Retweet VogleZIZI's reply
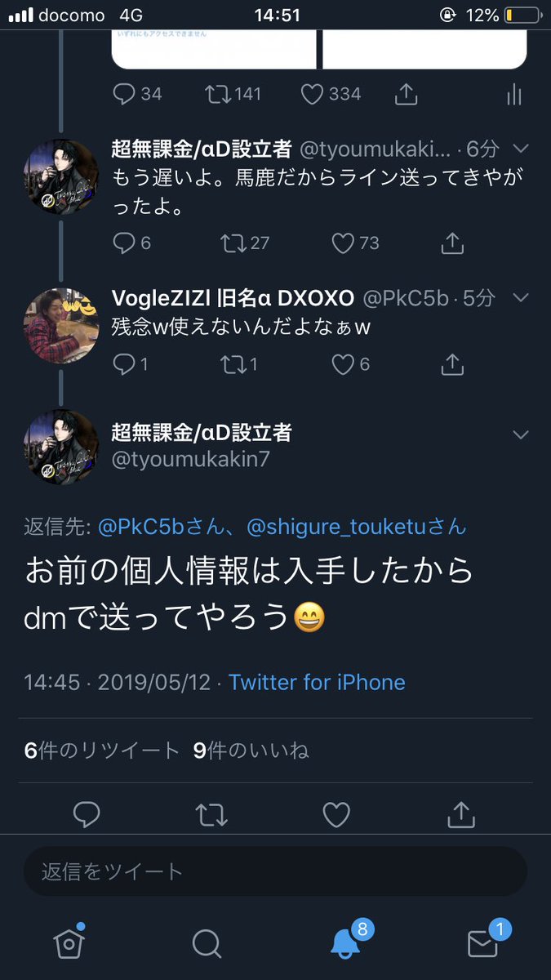Screen dimensions: 551x980 (233, 364)
